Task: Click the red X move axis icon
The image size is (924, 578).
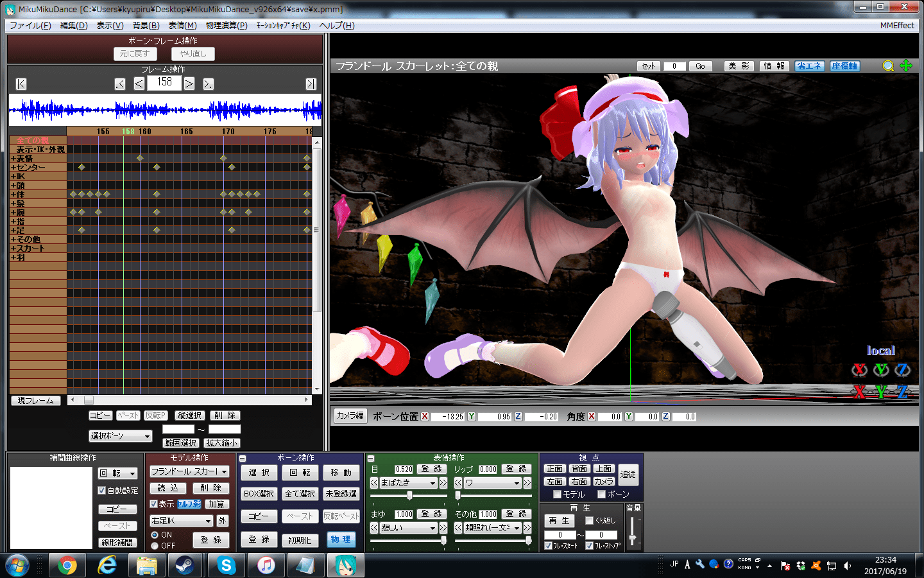Action: pyautogui.click(x=860, y=391)
